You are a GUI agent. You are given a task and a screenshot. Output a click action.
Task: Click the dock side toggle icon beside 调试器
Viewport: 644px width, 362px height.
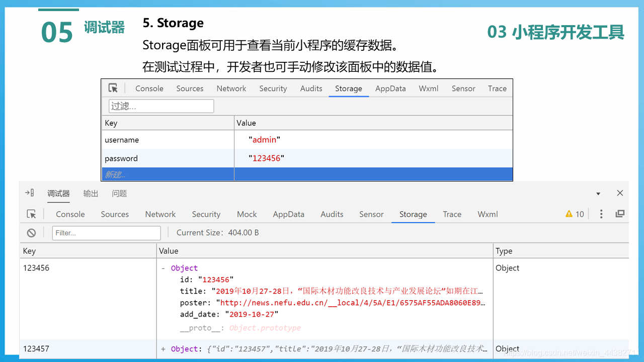point(30,193)
